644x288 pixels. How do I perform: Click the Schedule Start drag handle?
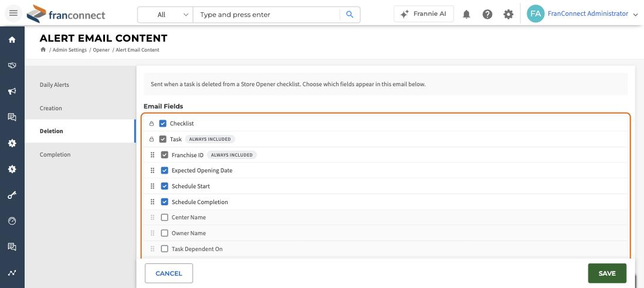pos(152,186)
